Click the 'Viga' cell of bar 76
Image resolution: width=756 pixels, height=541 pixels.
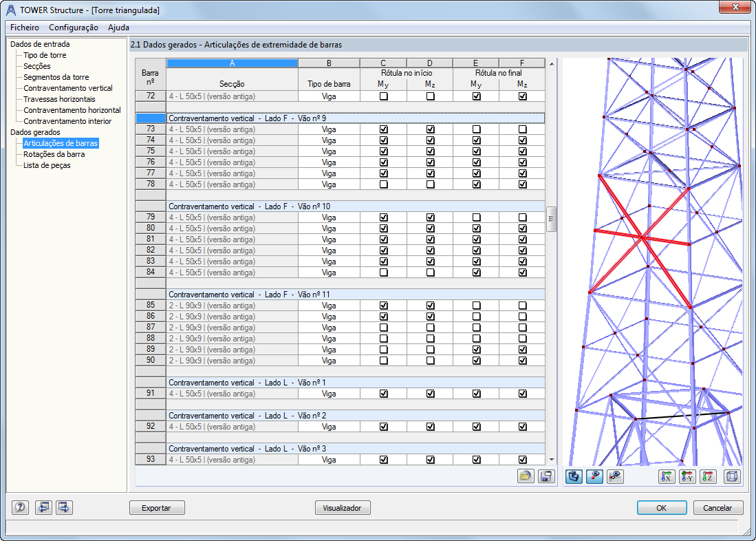pyautogui.click(x=329, y=162)
